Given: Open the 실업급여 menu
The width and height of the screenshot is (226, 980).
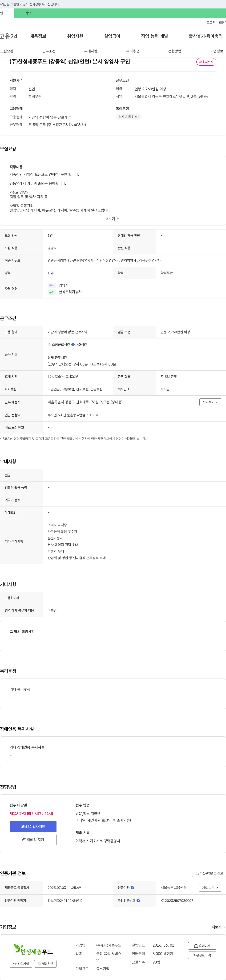Looking at the screenshot, I should click(112, 36).
